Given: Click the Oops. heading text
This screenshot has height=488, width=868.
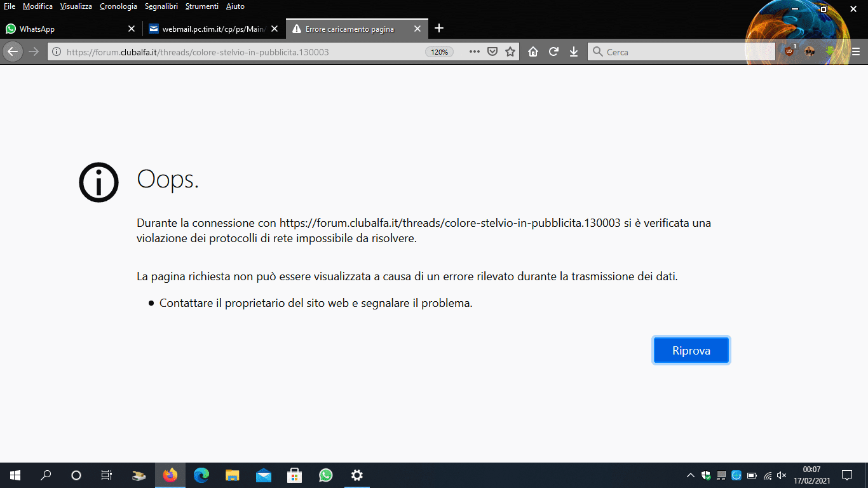Looking at the screenshot, I should click(x=168, y=180).
